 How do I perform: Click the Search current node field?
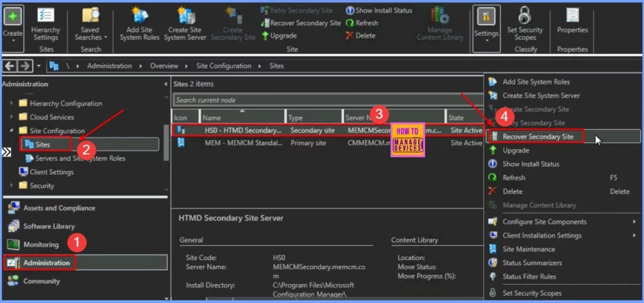point(328,100)
